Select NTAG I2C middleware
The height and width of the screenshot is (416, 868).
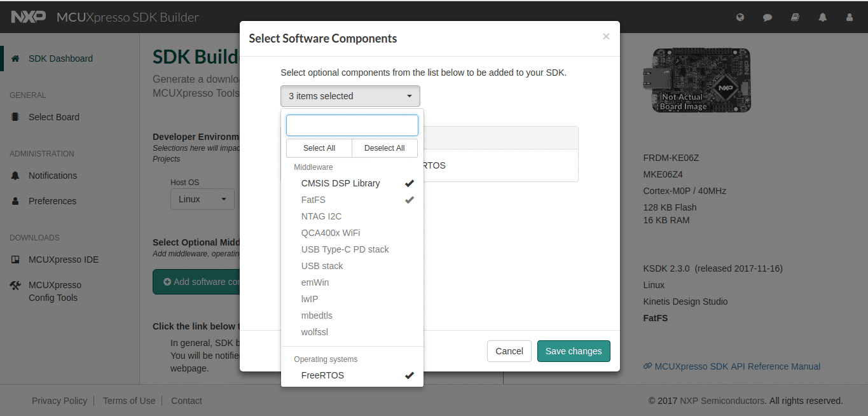(352, 216)
